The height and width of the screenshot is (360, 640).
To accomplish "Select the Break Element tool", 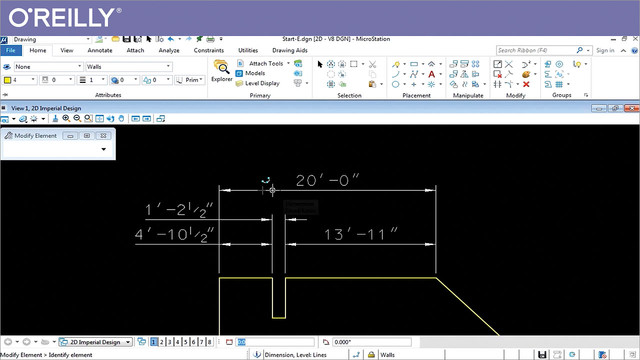I will point(497,74).
